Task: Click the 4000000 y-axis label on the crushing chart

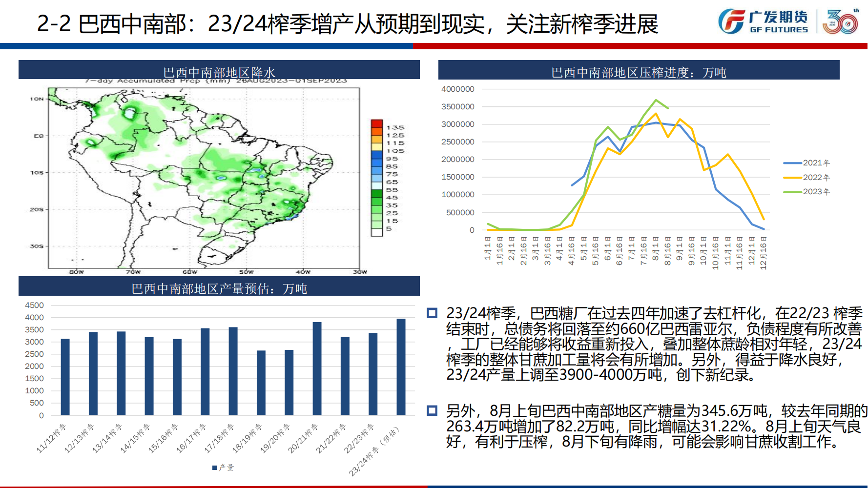Action: coord(457,89)
